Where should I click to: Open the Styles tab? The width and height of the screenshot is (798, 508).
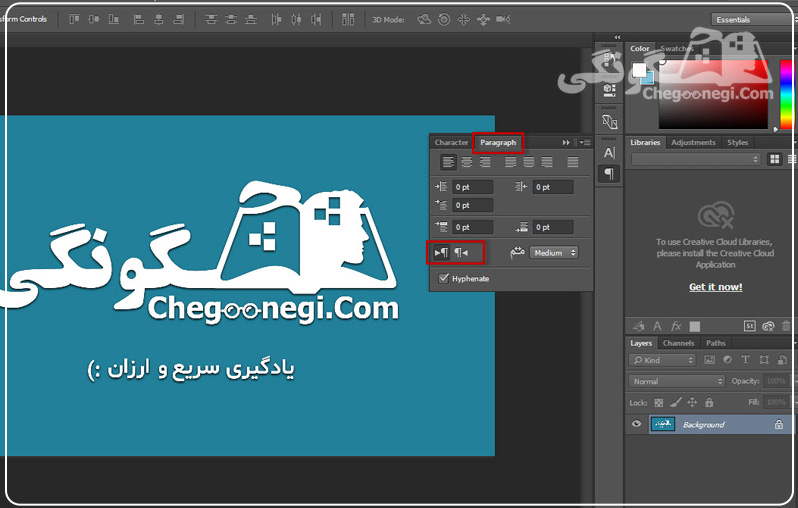click(737, 143)
